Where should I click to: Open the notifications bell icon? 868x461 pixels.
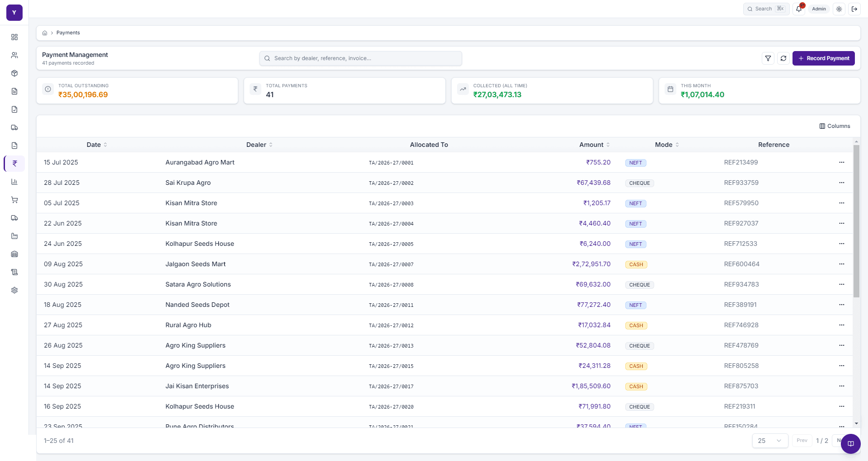pyautogui.click(x=799, y=9)
